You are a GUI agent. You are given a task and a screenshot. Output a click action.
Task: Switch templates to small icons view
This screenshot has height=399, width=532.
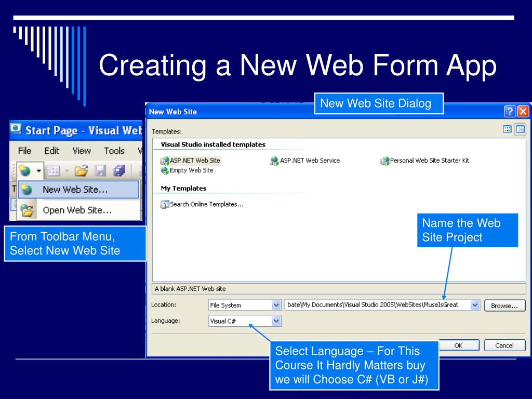coord(520,129)
